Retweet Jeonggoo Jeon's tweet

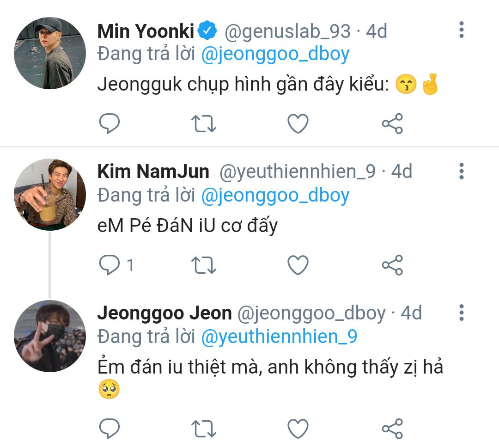[204, 429]
